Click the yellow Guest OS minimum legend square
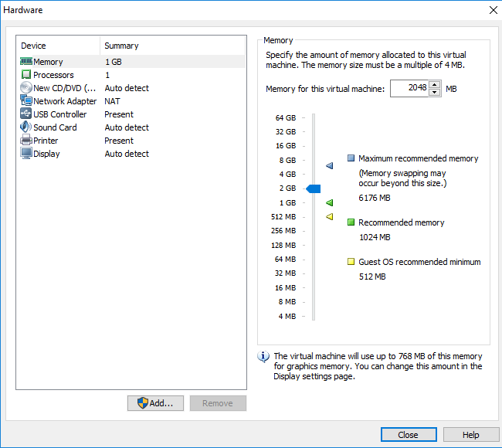This screenshot has width=502, height=448. point(351,262)
